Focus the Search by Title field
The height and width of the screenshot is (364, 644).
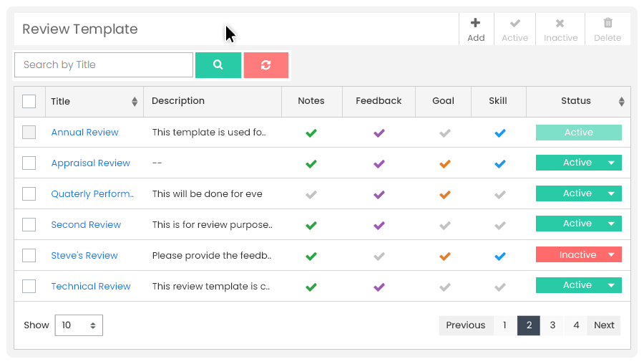coord(104,65)
